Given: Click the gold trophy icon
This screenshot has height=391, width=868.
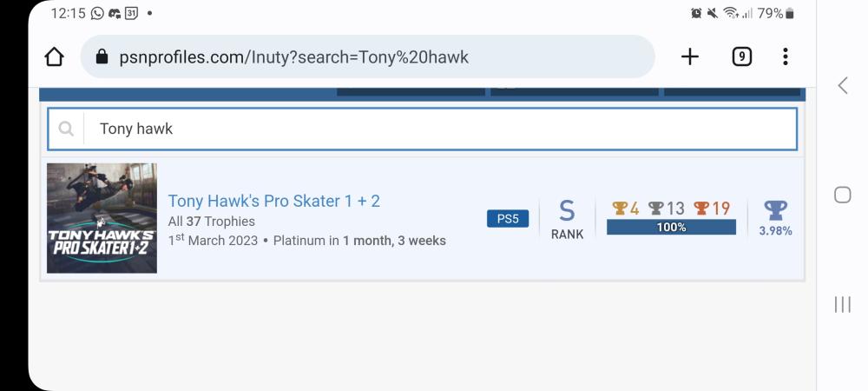Looking at the screenshot, I should [x=619, y=209].
